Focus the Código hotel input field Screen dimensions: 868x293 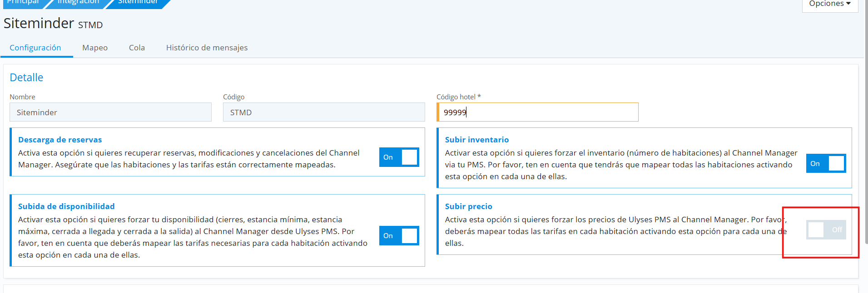[537, 112]
